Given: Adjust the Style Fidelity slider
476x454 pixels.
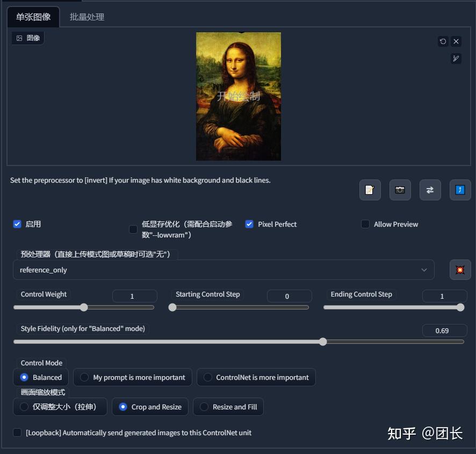Looking at the screenshot, I should pyautogui.click(x=322, y=342).
